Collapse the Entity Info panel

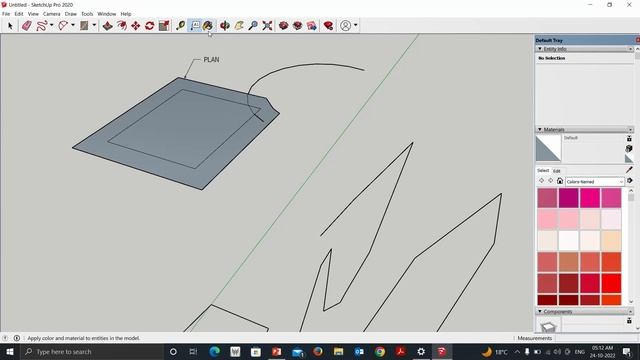(540, 49)
